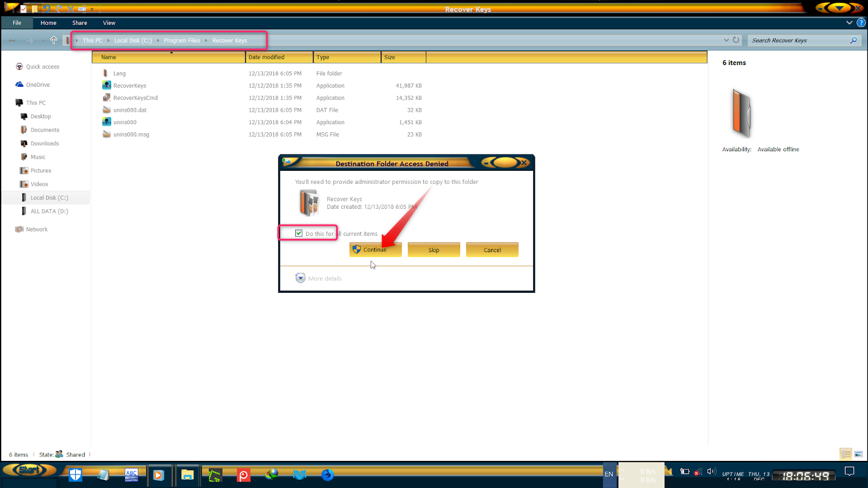The height and width of the screenshot is (488, 868).
Task: Click the EN language indicator in taskbar
Action: pos(609,474)
